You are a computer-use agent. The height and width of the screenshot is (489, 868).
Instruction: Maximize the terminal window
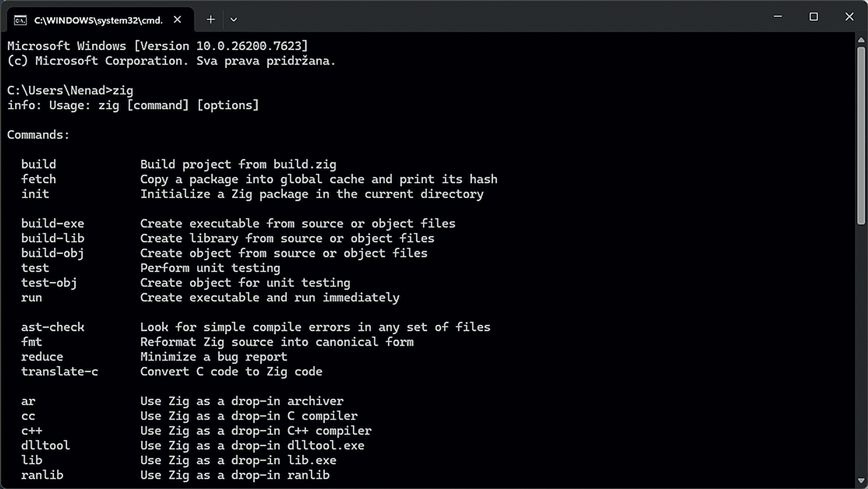(x=814, y=17)
